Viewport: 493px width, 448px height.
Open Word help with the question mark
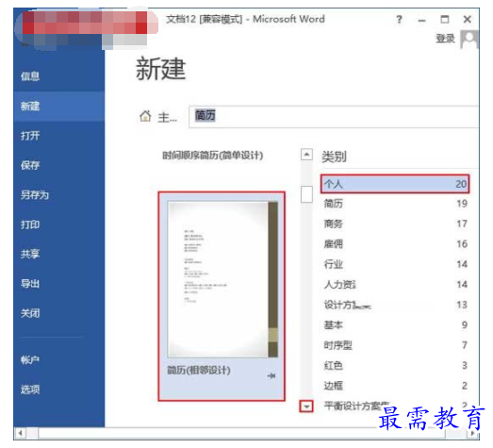399,20
